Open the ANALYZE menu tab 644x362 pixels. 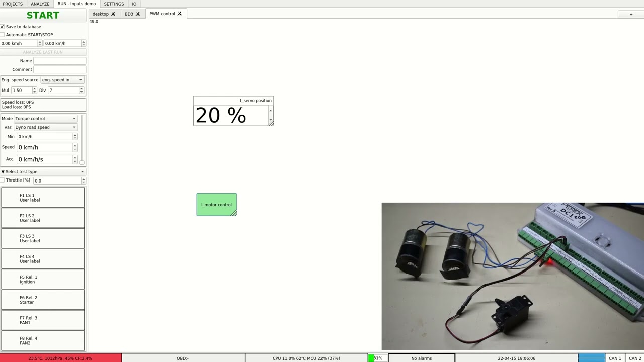click(x=40, y=4)
